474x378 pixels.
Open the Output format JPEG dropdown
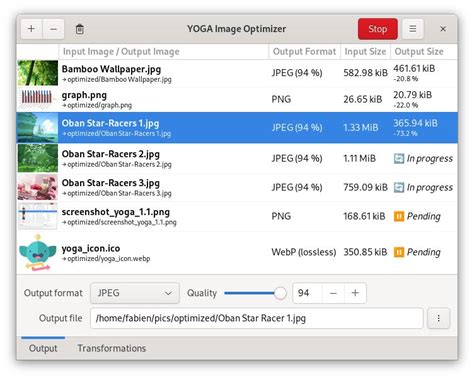135,293
